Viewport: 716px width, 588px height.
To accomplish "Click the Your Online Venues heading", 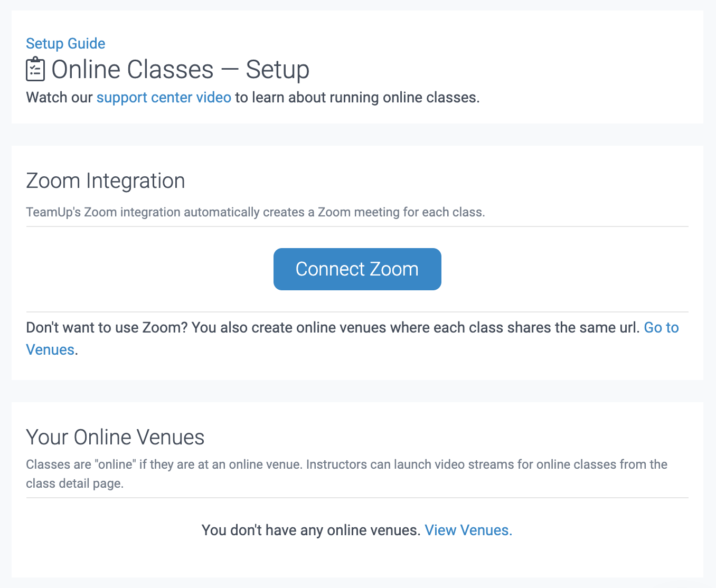I will click(115, 437).
